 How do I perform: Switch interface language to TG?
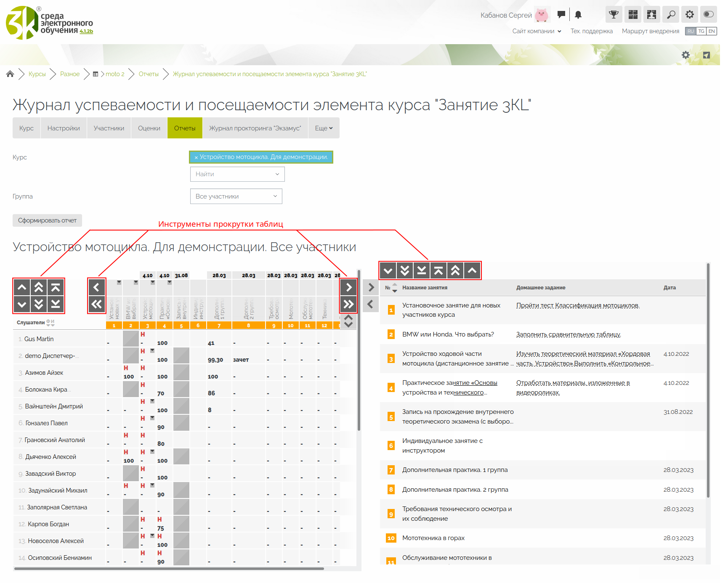pyautogui.click(x=701, y=31)
